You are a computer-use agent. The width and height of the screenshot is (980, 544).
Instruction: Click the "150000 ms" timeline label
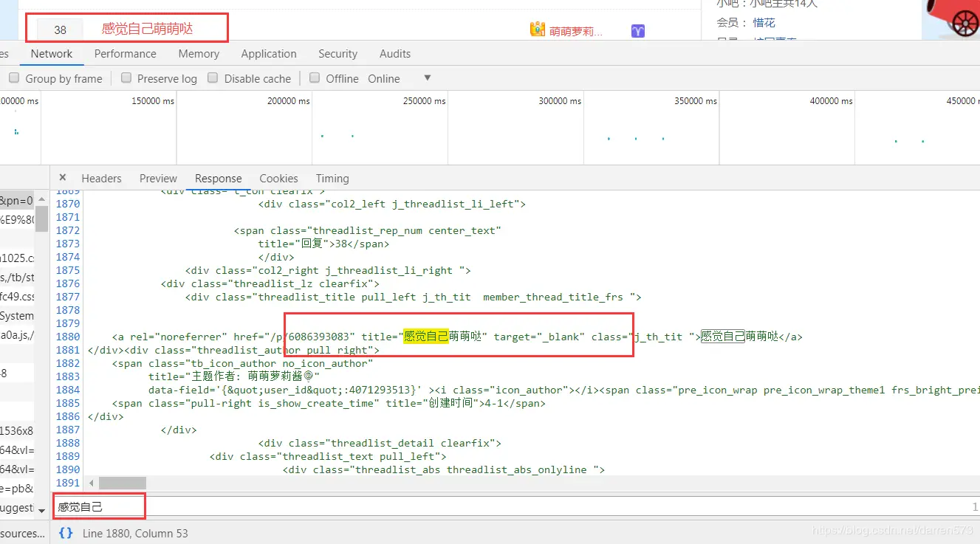153,101
